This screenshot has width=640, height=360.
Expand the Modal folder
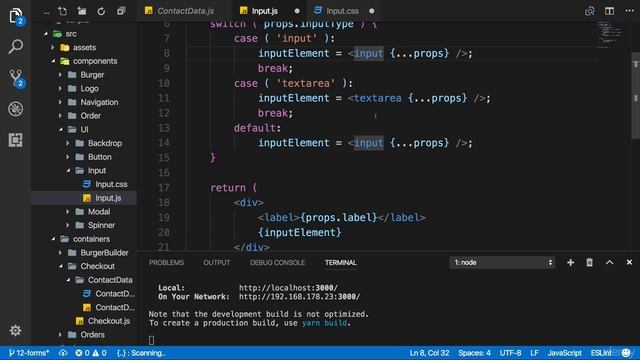point(99,211)
